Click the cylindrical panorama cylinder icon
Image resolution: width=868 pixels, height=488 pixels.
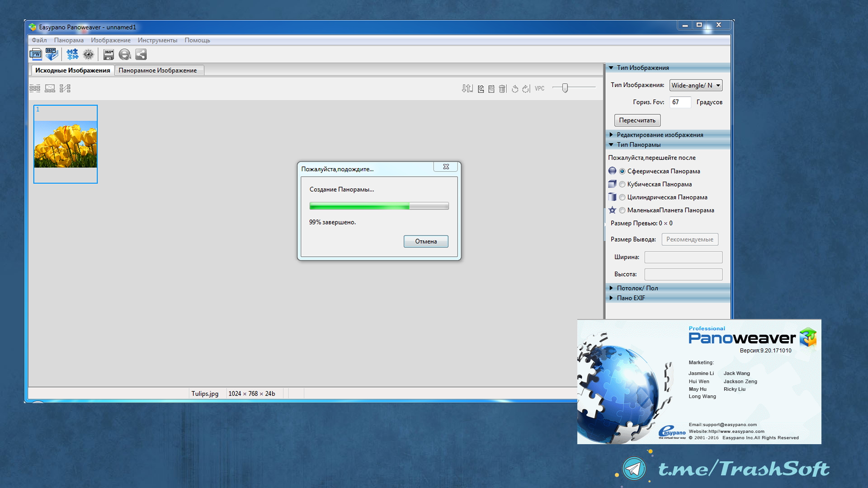612,197
